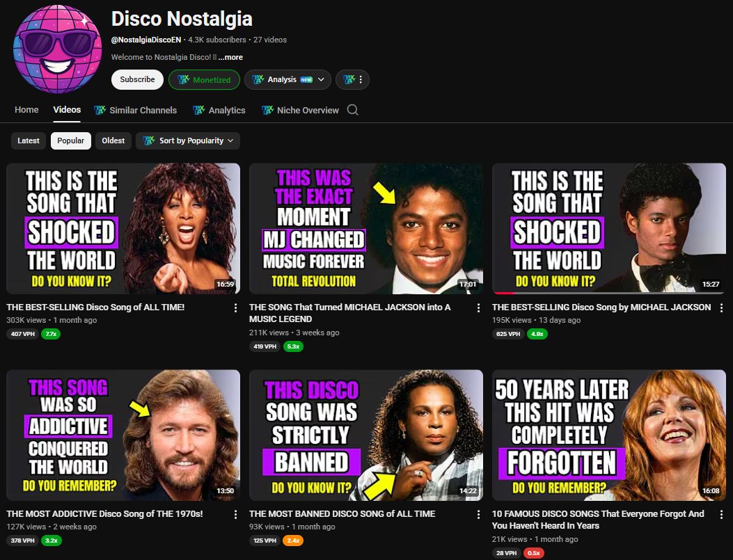Viewport: 733px width, 560px height.
Task: Switch to the Videos tab
Action: tap(67, 110)
